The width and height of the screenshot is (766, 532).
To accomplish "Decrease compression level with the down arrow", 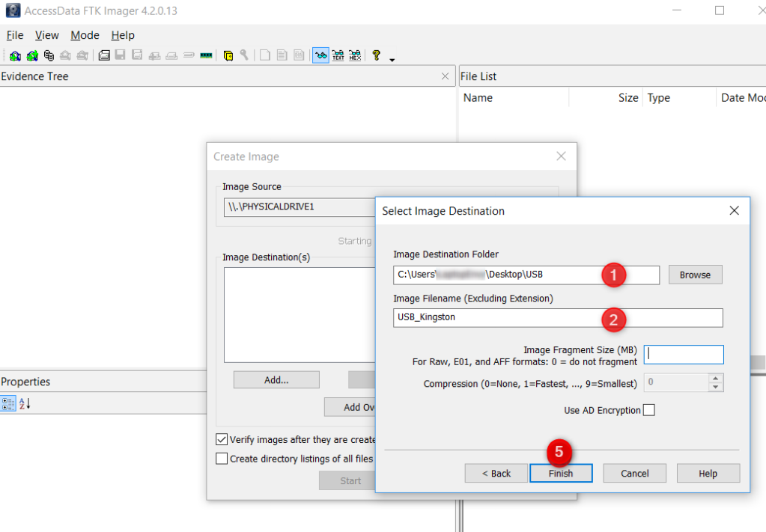I will [x=716, y=387].
